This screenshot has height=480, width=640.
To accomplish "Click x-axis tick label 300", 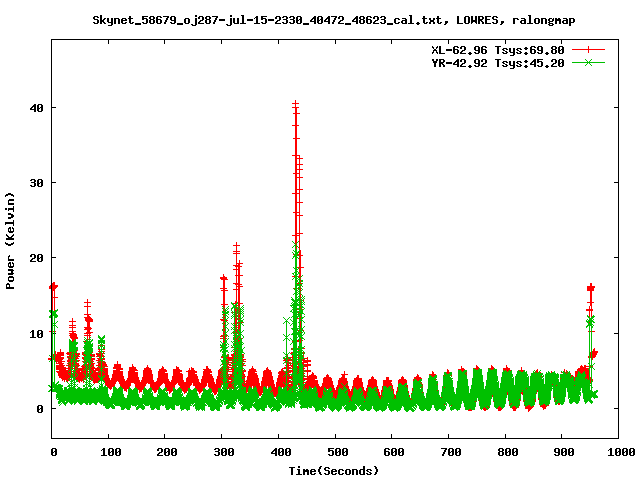I will 224,452.
